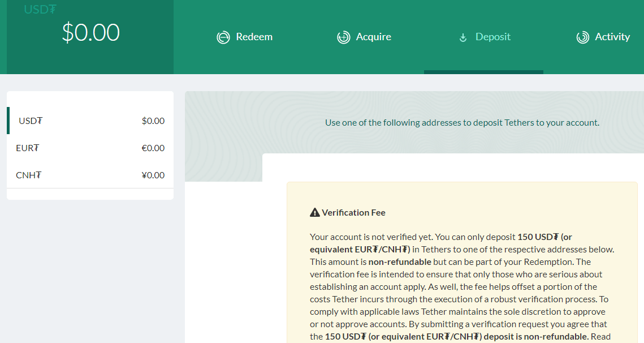The image size is (644, 343).
Task: Click the deposit addresses instruction text
Action: tap(462, 122)
